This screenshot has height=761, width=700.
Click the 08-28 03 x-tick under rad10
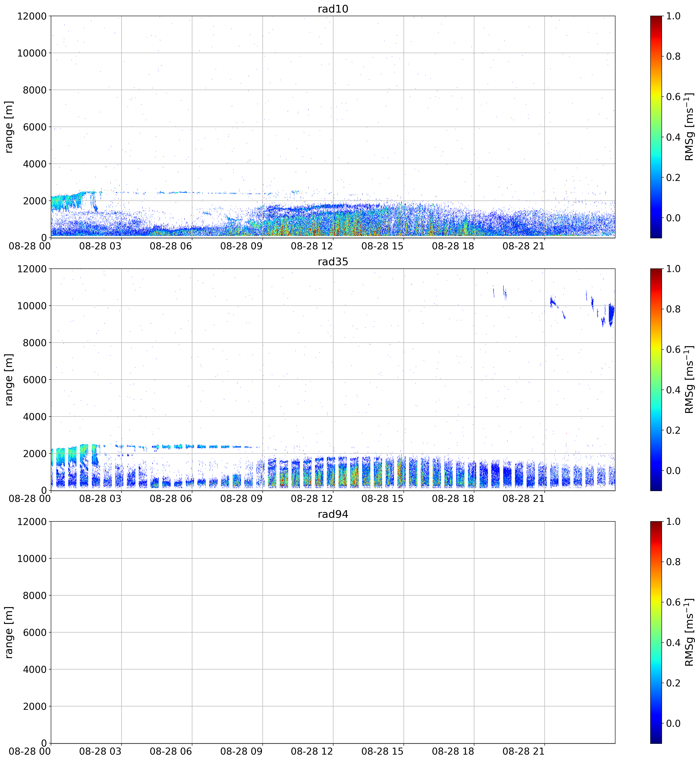(100, 246)
